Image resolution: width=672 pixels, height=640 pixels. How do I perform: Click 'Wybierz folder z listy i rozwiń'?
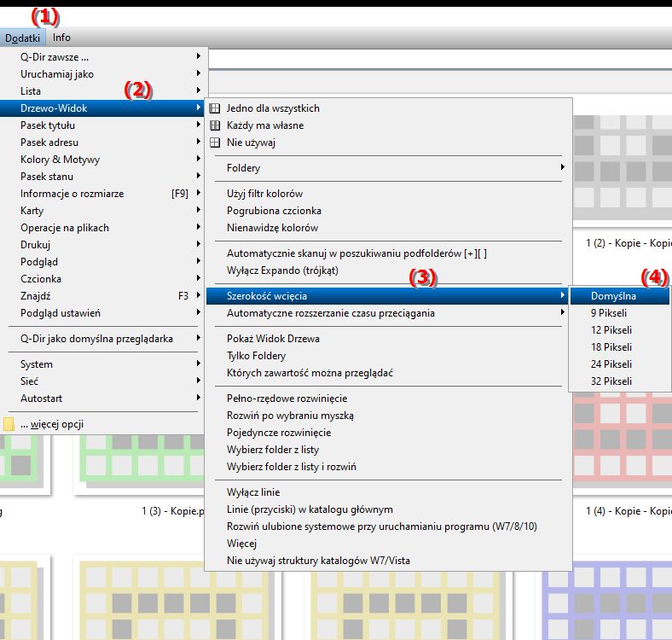(389, 467)
